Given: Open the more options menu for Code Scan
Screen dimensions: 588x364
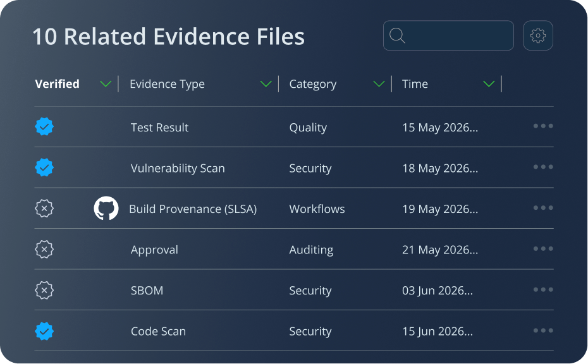Looking at the screenshot, I should (x=543, y=331).
